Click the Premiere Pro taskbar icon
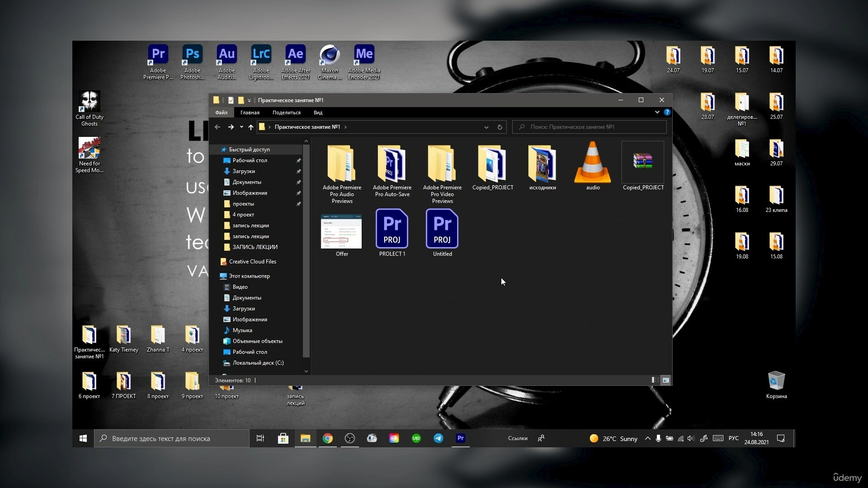Image resolution: width=868 pixels, height=488 pixels. (x=460, y=438)
